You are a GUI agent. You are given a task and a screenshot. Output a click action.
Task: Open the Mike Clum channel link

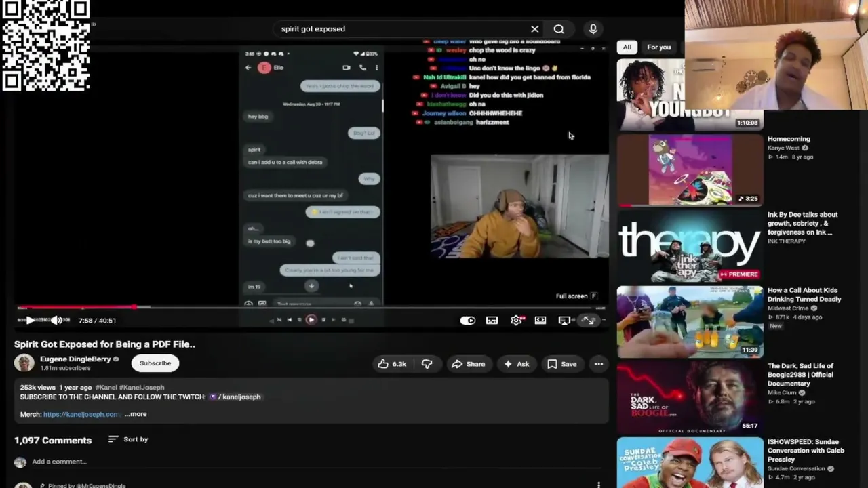click(x=782, y=392)
